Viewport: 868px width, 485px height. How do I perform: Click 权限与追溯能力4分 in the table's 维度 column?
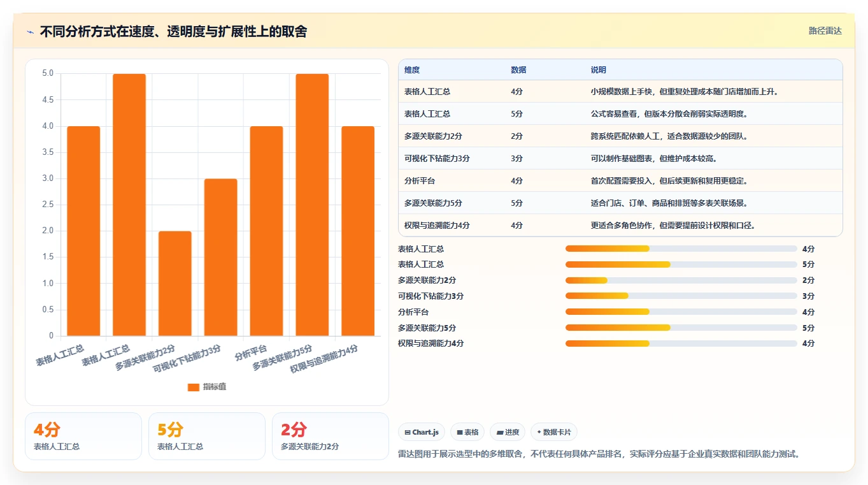[x=437, y=226]
